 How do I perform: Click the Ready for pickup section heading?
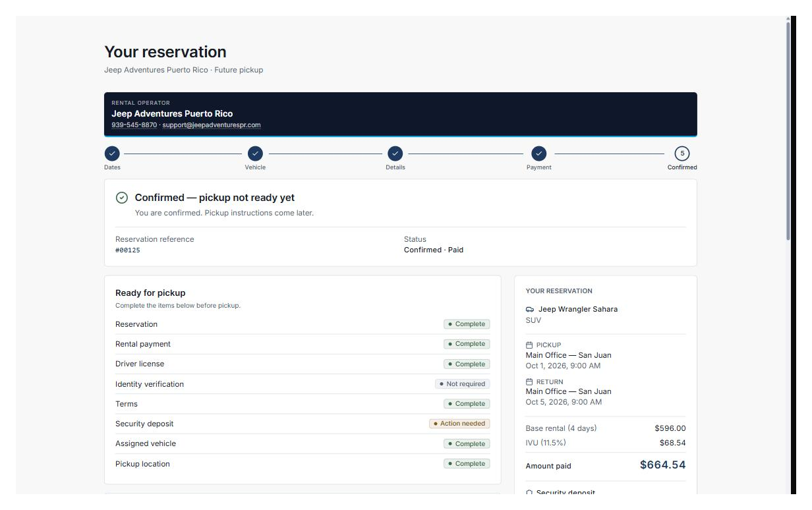pyautogui.click(x=150, y=293)
